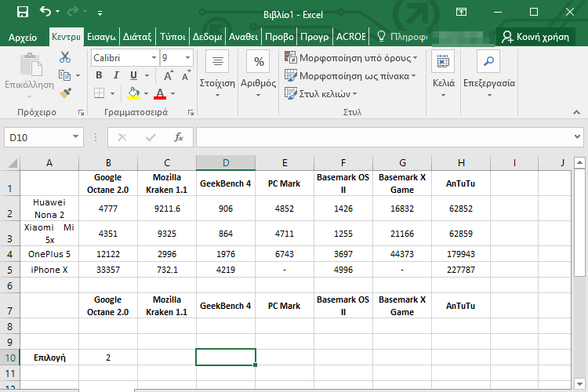Collapse the ribbon with the chevron
The height and width of the screenshot is (392, 588).
(577, 113)
